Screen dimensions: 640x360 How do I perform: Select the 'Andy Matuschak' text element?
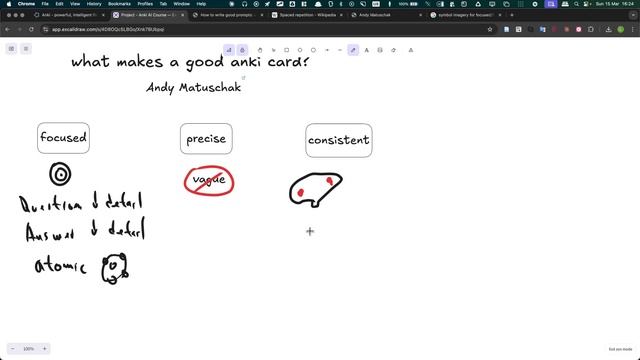coord(193,87)
